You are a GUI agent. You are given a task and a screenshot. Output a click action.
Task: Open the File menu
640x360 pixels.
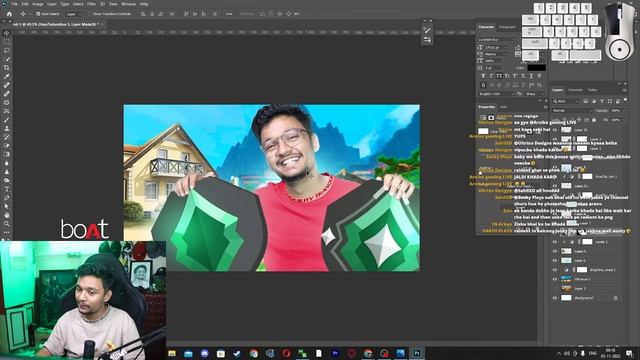point(14,4)
